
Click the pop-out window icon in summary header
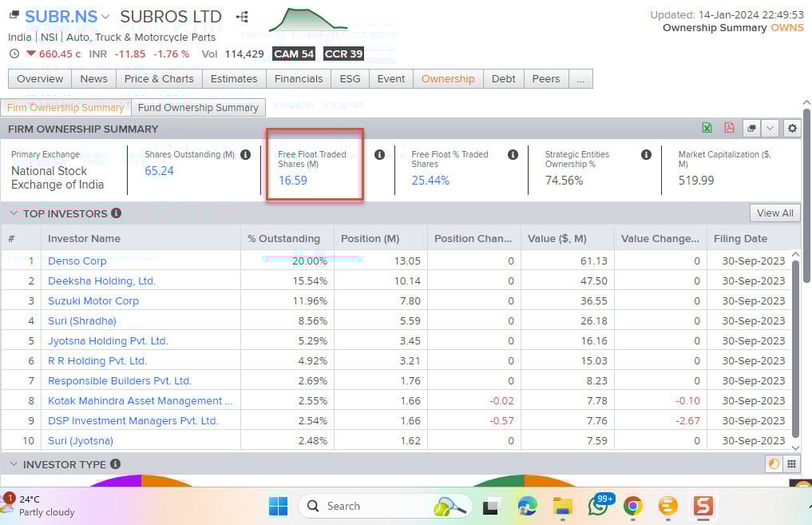pyautogui.click(x=751, y=128)
